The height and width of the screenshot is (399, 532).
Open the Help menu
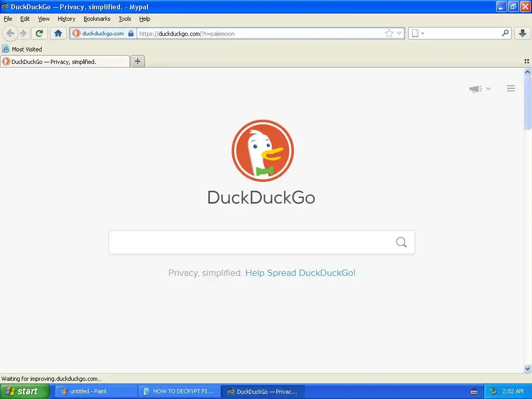point(144,19)
